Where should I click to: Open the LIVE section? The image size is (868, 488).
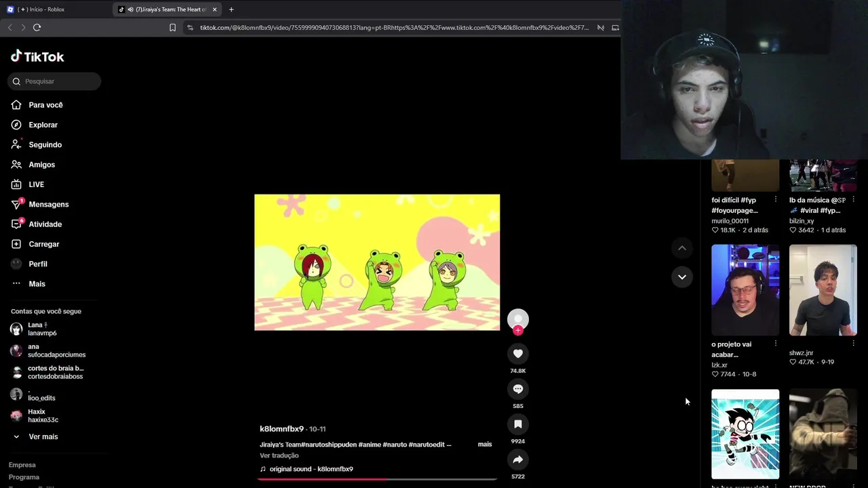[x=36, y=184]
